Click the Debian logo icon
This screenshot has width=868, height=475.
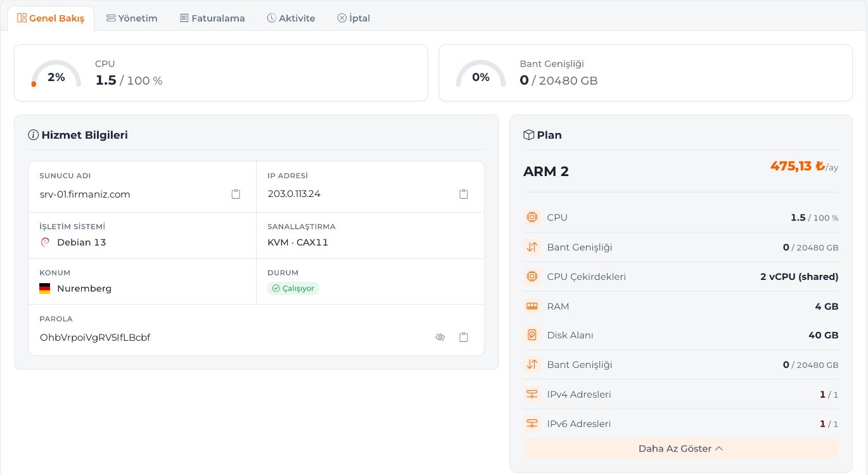tap(45, 242)
